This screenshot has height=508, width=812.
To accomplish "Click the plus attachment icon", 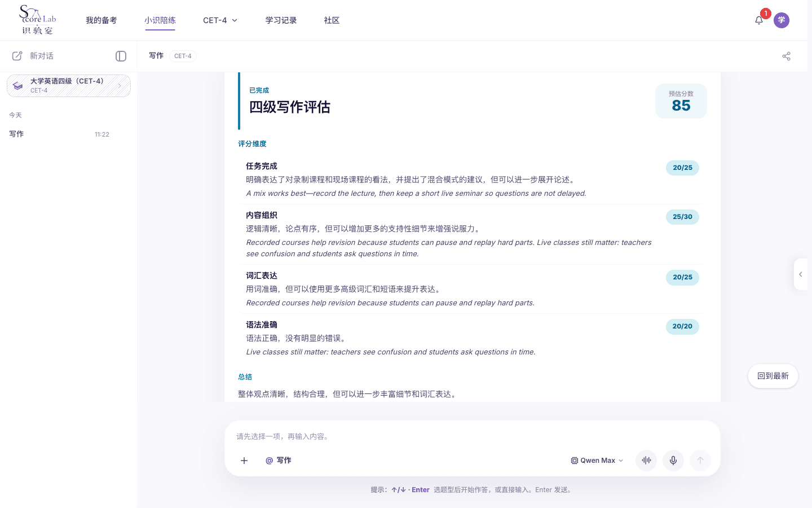I will click(x=244, y=461).
